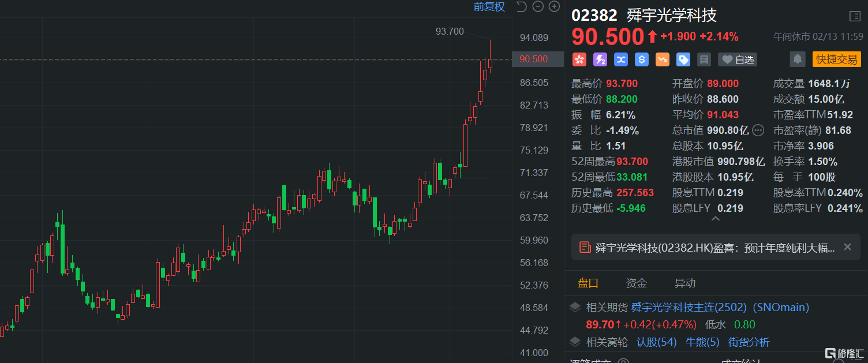Click the 昨收价 88.600 value
The width and height of the screenshot is (868, 363).
coord(723,99)
